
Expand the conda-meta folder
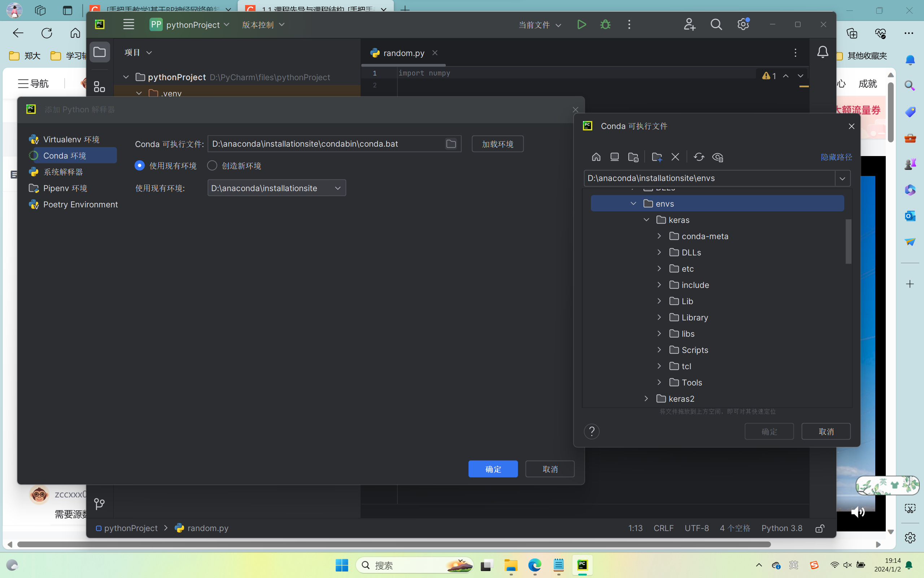pyautogui.click(x=659, y=236)
